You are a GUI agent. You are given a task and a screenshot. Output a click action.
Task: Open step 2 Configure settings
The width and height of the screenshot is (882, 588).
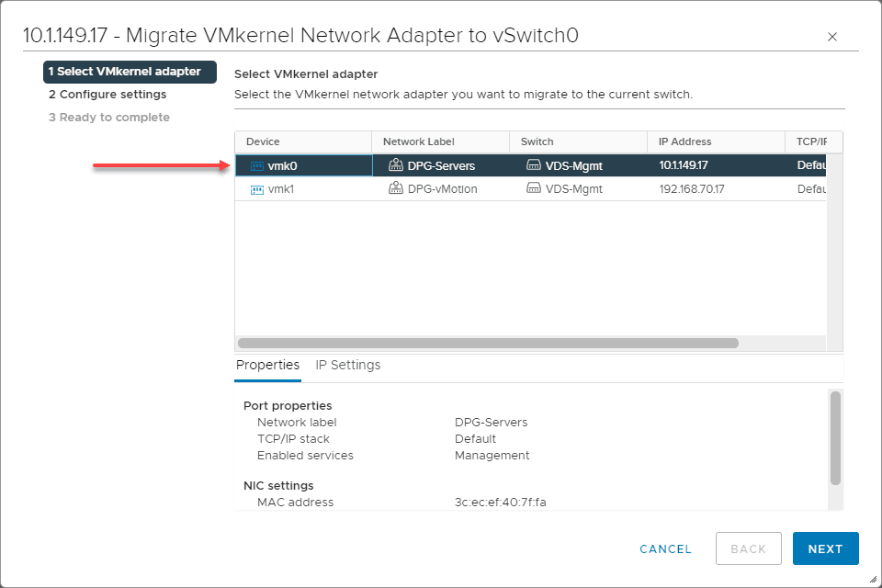point(107,94)
